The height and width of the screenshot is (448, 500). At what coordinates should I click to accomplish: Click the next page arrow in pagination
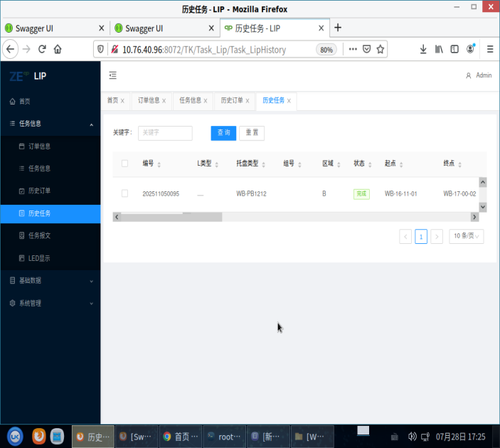[437, 237]
